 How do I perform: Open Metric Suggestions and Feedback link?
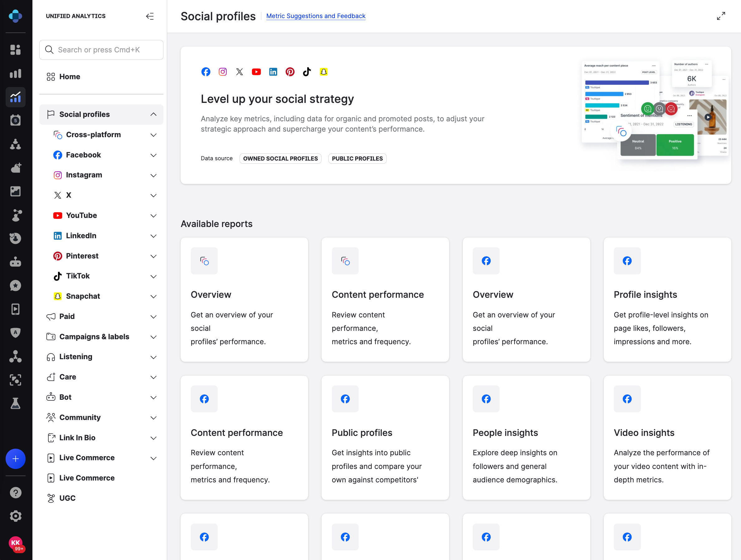point(315,16)
